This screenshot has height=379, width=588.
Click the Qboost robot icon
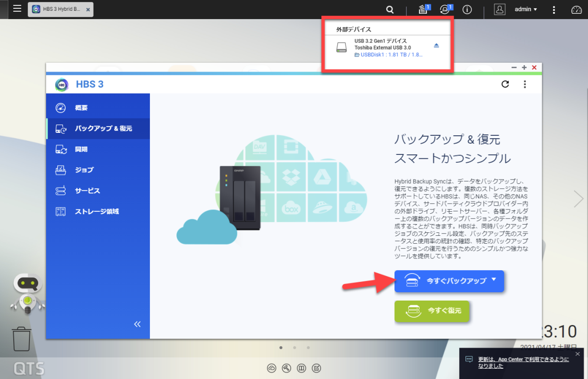(27, 293)
